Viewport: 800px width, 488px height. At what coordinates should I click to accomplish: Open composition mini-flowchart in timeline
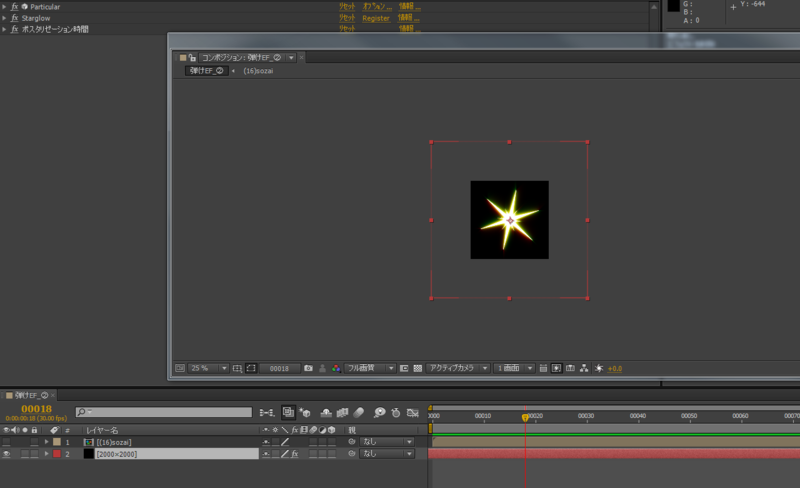click(266, 412)
